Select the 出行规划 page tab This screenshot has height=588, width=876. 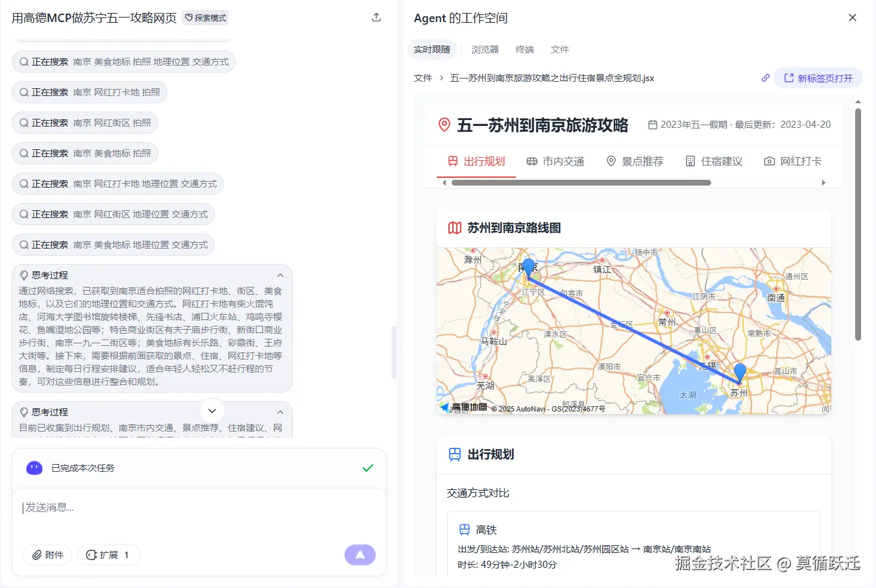tap(476, 161)
